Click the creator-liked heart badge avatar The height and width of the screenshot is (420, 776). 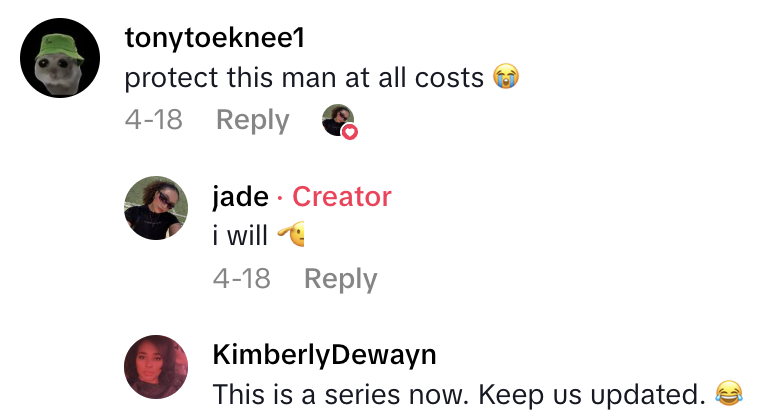click(340, 121)
